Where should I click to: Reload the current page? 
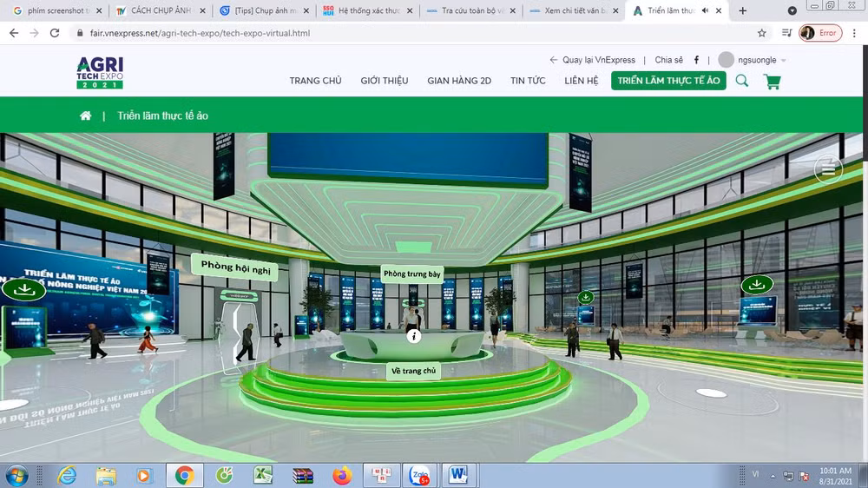[54, 33]
